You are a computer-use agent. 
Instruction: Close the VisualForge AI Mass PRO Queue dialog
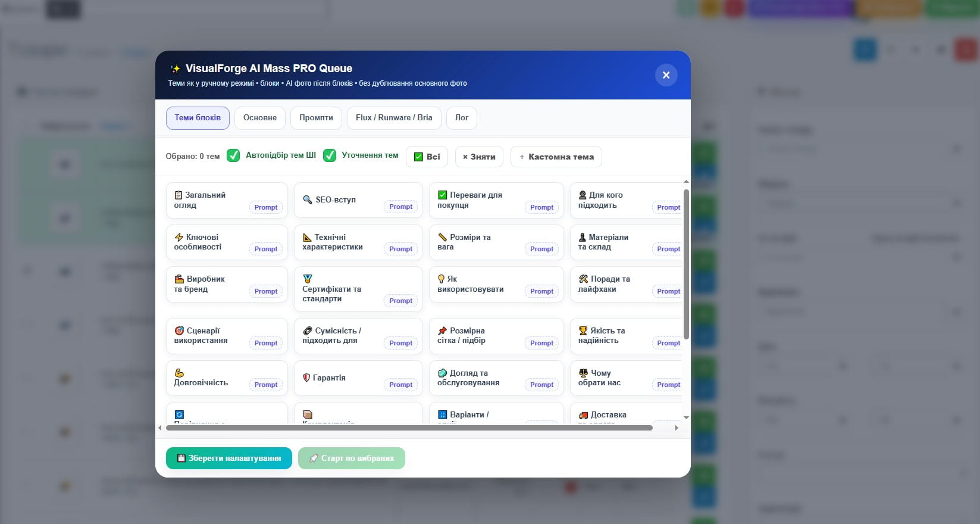(x=666, y=75)
